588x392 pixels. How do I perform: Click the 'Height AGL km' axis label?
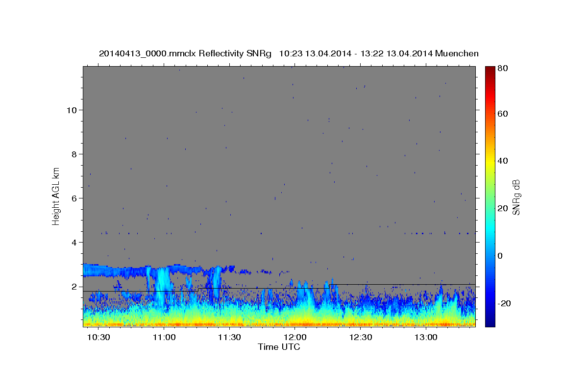[56, 196]
